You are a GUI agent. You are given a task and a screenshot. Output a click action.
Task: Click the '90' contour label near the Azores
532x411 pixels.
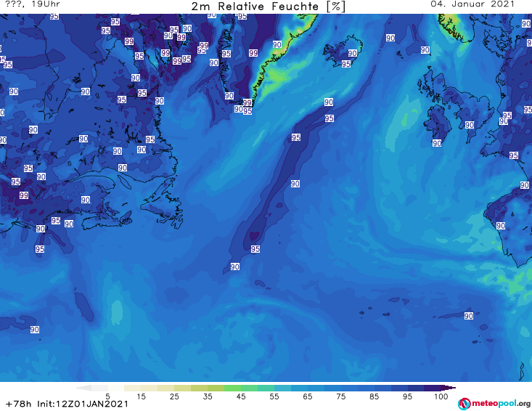point(469,316)
